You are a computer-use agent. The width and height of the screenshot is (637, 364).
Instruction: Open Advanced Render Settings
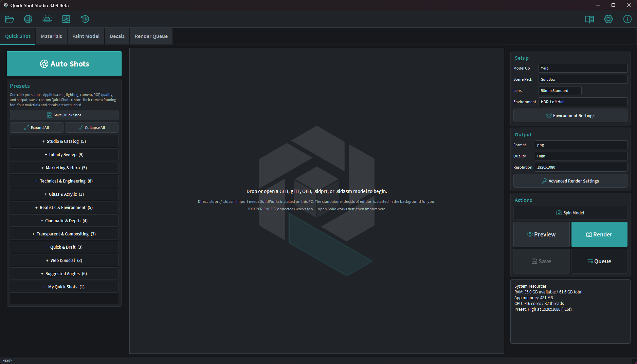pyautogui.click(x=570, y=181)
